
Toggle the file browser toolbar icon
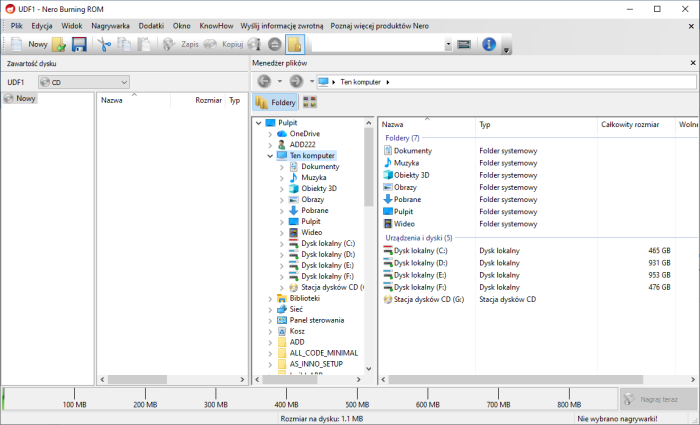click(x=295, y=44)
